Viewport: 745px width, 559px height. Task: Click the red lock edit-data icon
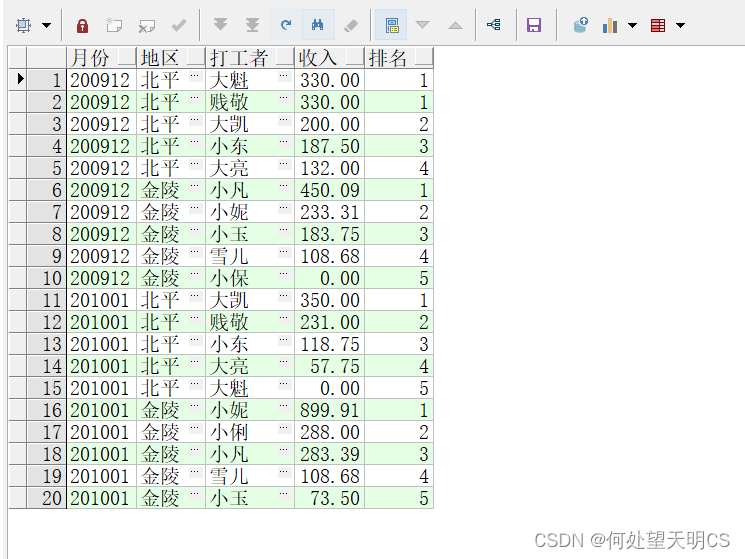click(82, 25)
